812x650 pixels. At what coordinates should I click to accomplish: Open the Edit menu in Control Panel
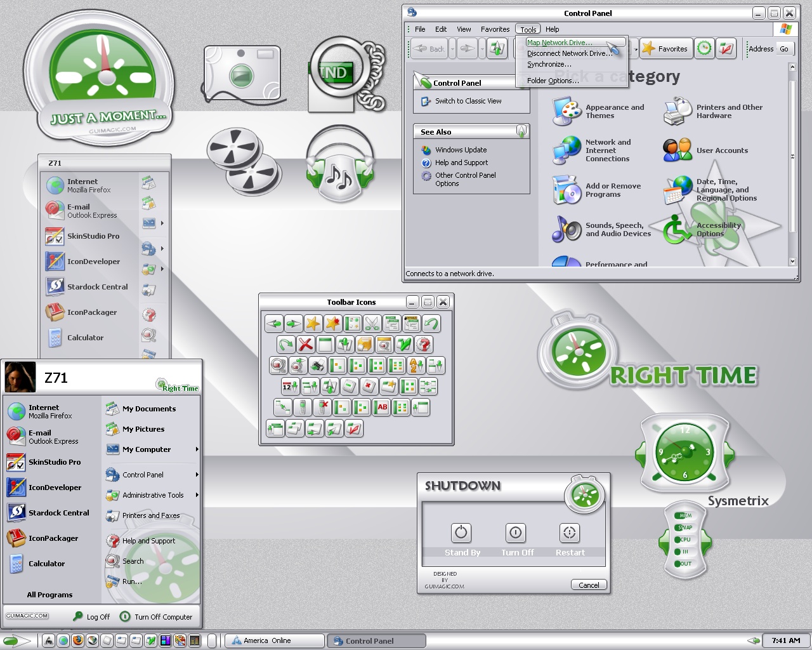[441, 29]
